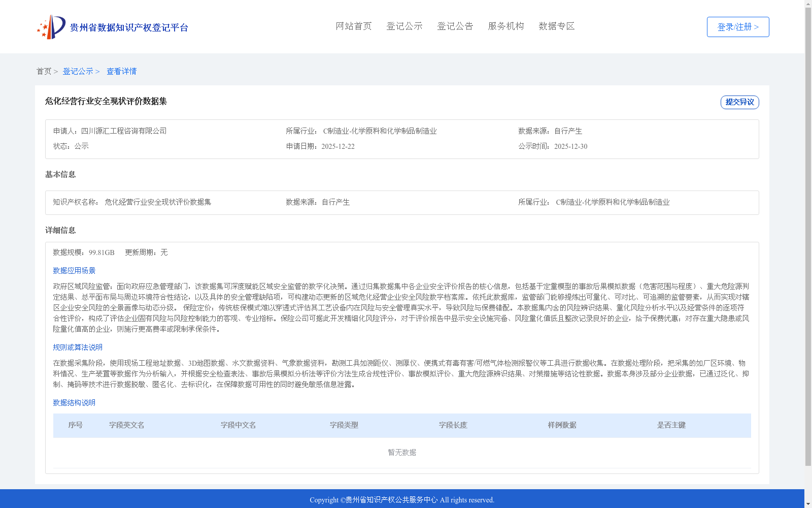Click the footer copyright 贵州省知识产权公共服务中心
812x508 pixels.
[391, 500]
